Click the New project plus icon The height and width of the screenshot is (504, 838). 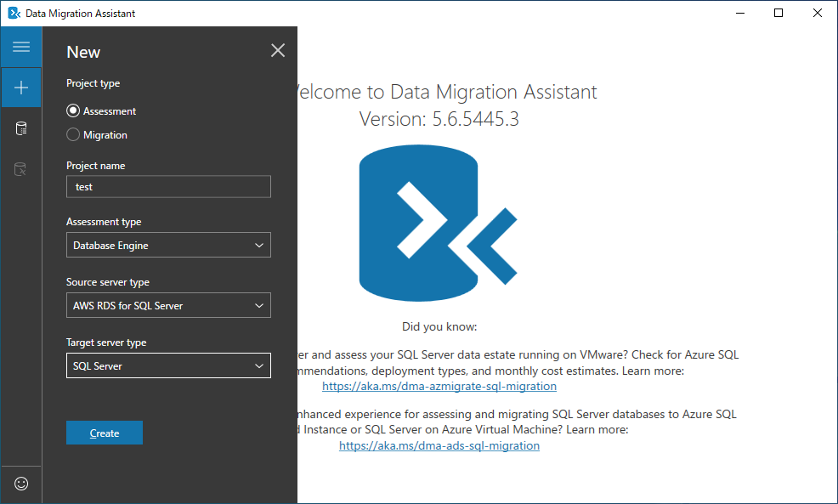(x=21, y=88)
